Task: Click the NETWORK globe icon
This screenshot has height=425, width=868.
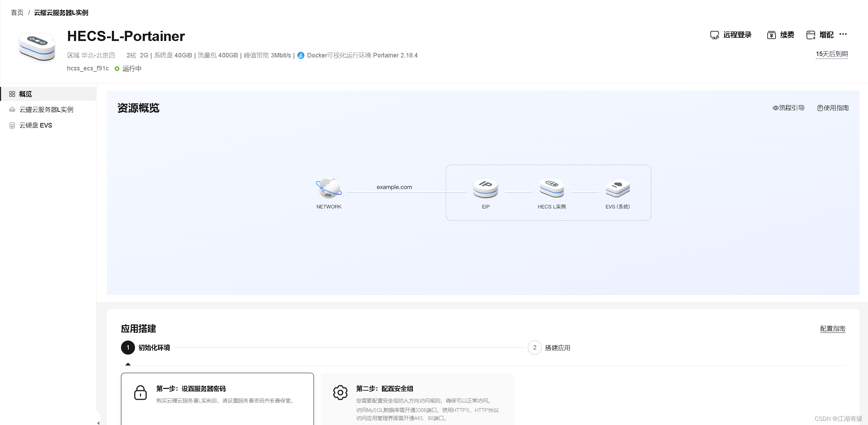Action: 329,188
